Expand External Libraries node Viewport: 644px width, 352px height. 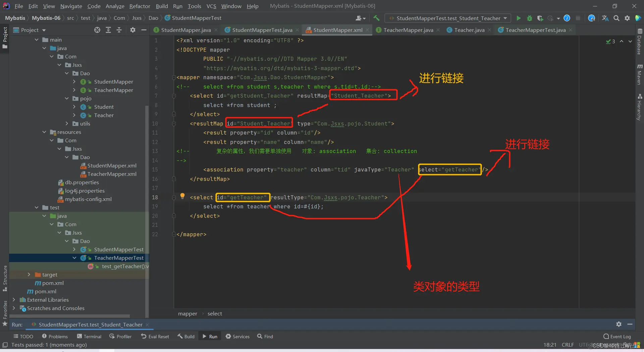point(14,300)
